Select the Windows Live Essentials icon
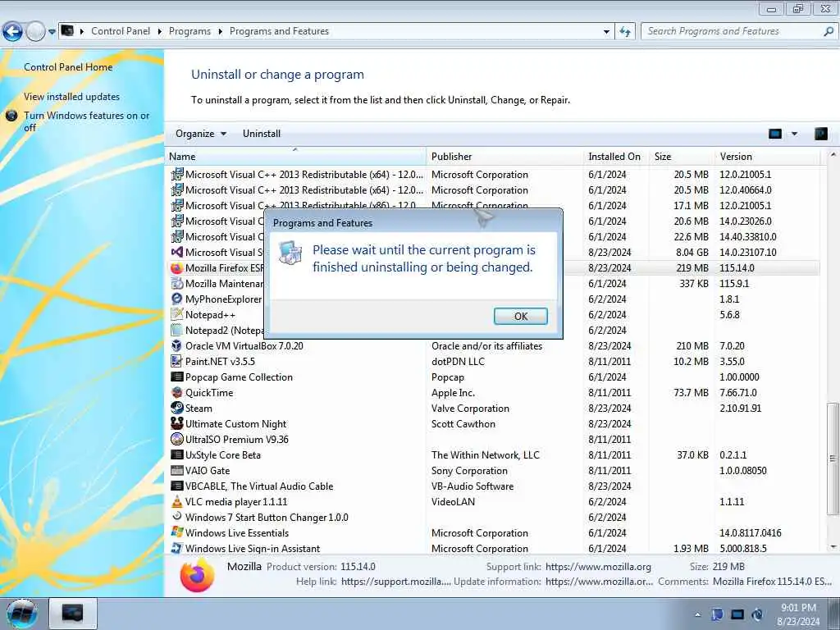 tap(177, 532)
